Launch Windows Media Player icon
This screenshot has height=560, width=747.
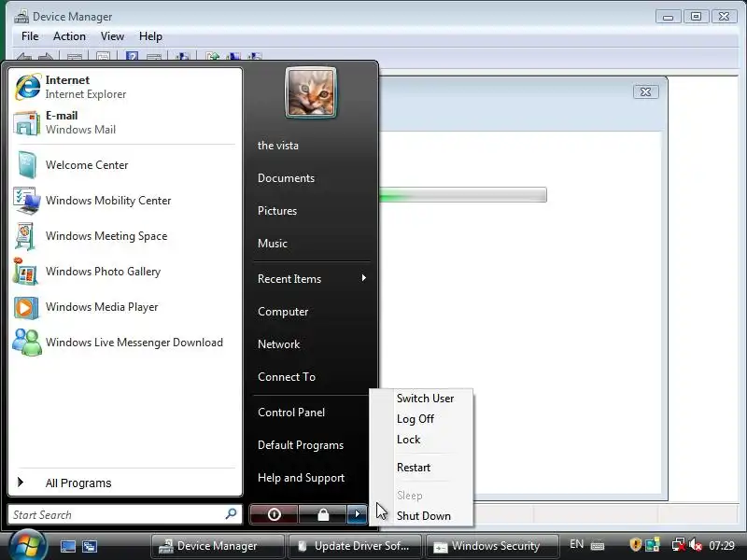tap(26, 307)
